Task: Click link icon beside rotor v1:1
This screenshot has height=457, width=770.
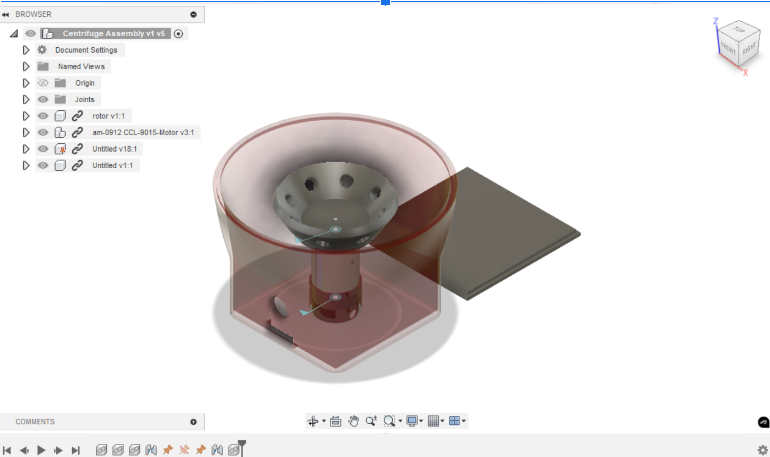Action: point(77,116)
